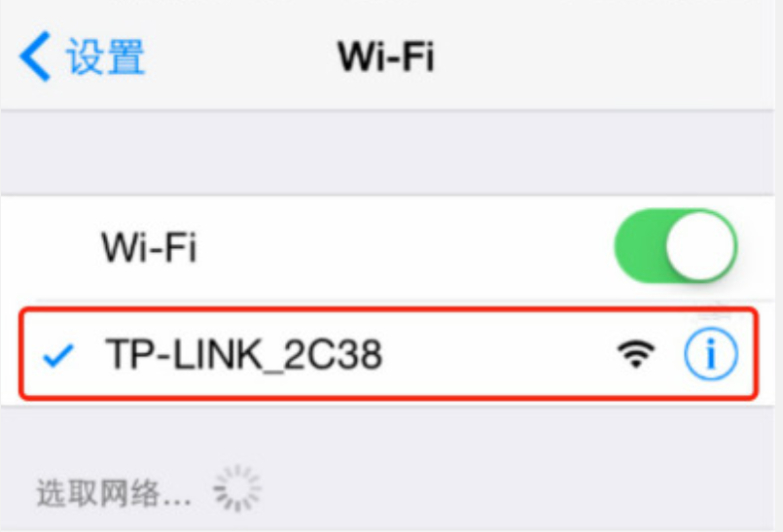The height and width of the screenshot is (532, 783).
Task: Tap the blue back chevron arrow
Action: coord(35,56)
